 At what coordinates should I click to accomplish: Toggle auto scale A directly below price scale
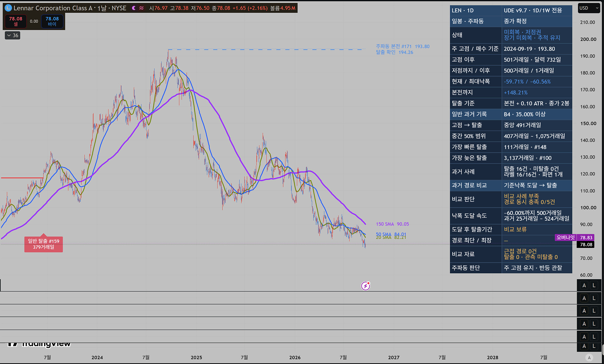584,285
